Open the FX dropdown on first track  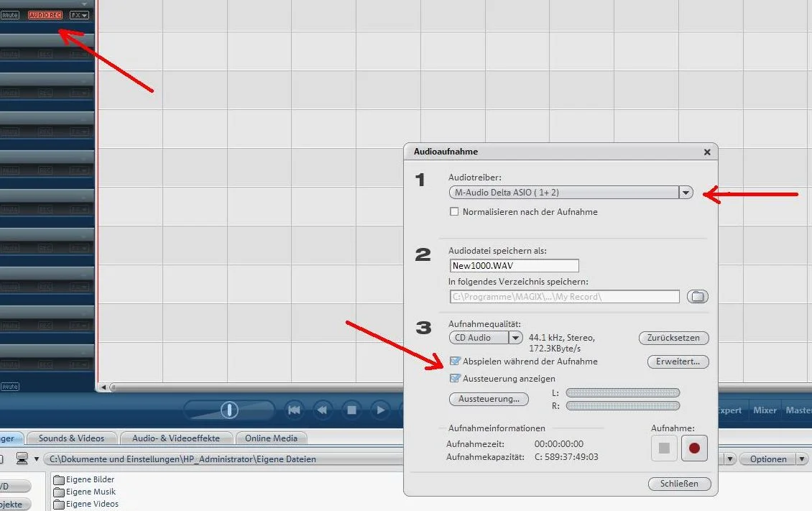click(x=79, y=15)
